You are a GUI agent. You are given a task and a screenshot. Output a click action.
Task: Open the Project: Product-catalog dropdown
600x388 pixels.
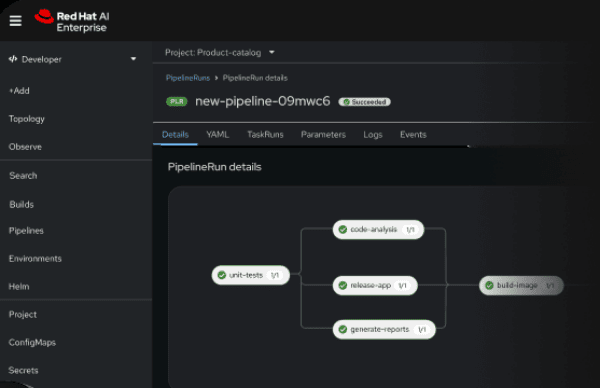coord(220,52)
